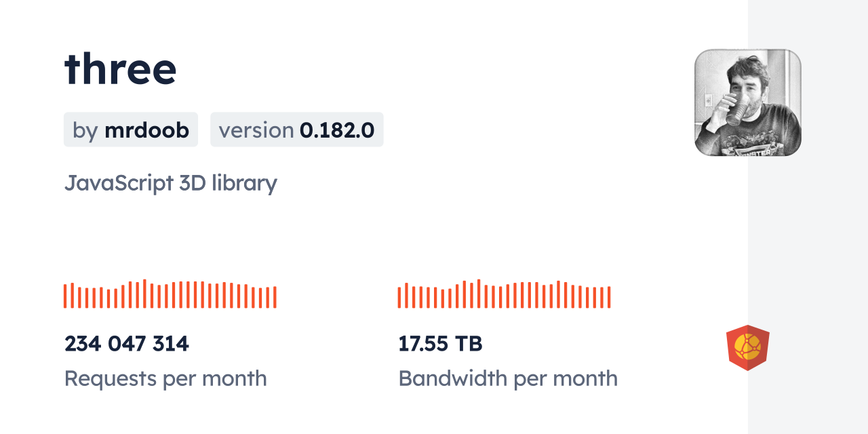Click the tallest bar in requests chart

point(144,294)
